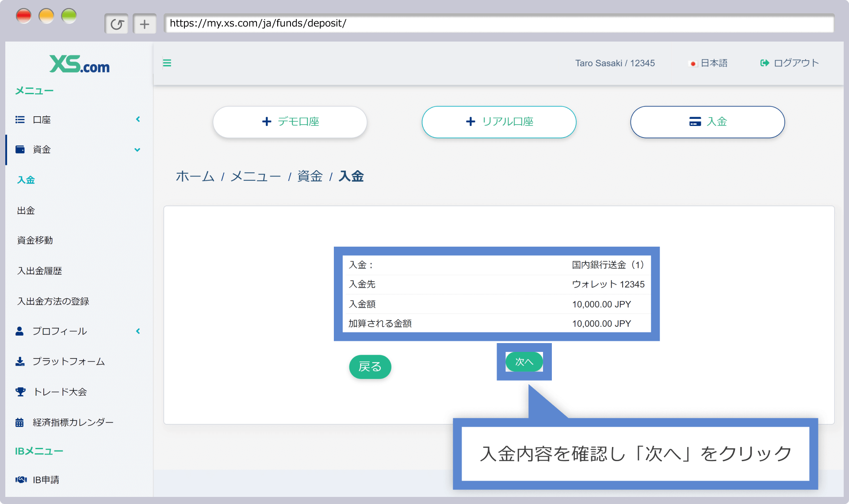Click 入金 in the breadcrumb
Image resolution: width=849 pixels, height=504 pixels.
351,176
